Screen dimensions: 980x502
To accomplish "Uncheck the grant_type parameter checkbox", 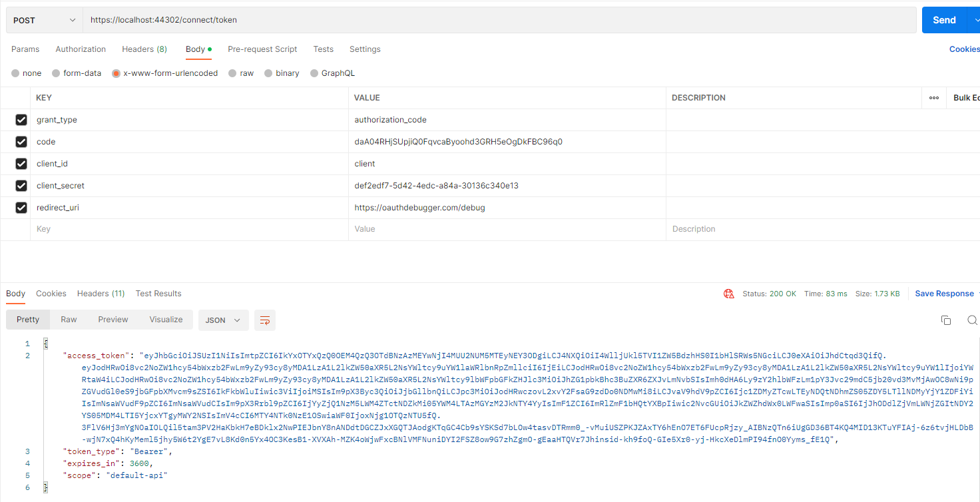I will 21,120.
